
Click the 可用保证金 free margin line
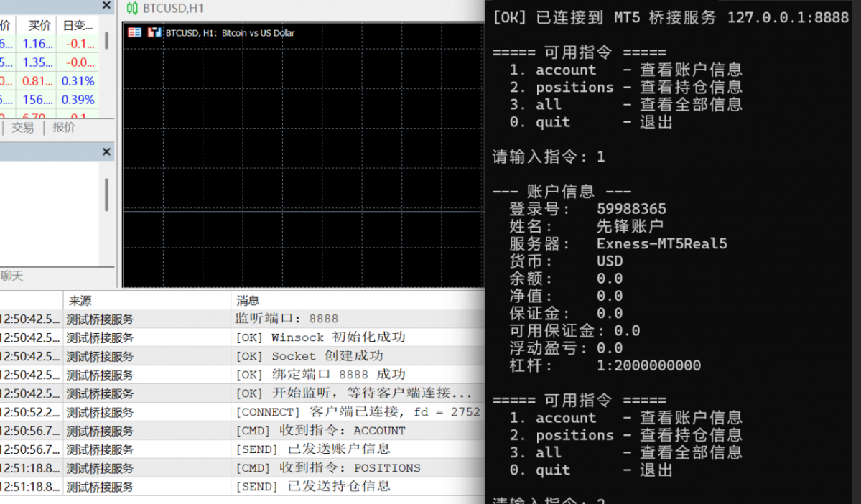574,330
